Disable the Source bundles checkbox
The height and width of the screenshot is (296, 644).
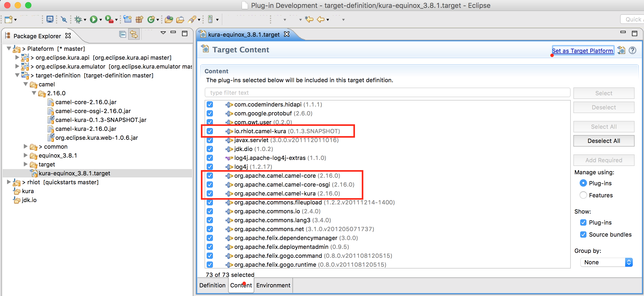click(x=583, y=234)
